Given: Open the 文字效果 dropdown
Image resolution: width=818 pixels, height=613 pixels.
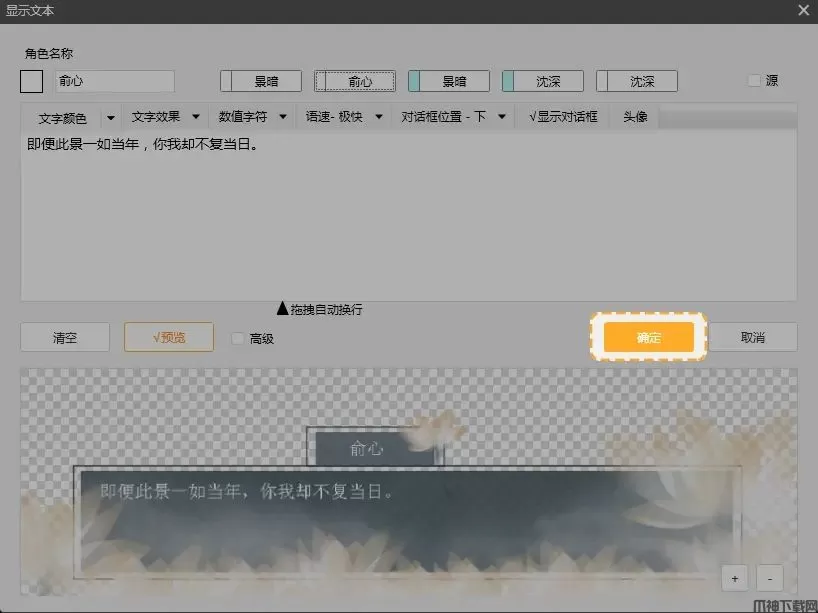Looking at the screenshot, I should point(166,117).
